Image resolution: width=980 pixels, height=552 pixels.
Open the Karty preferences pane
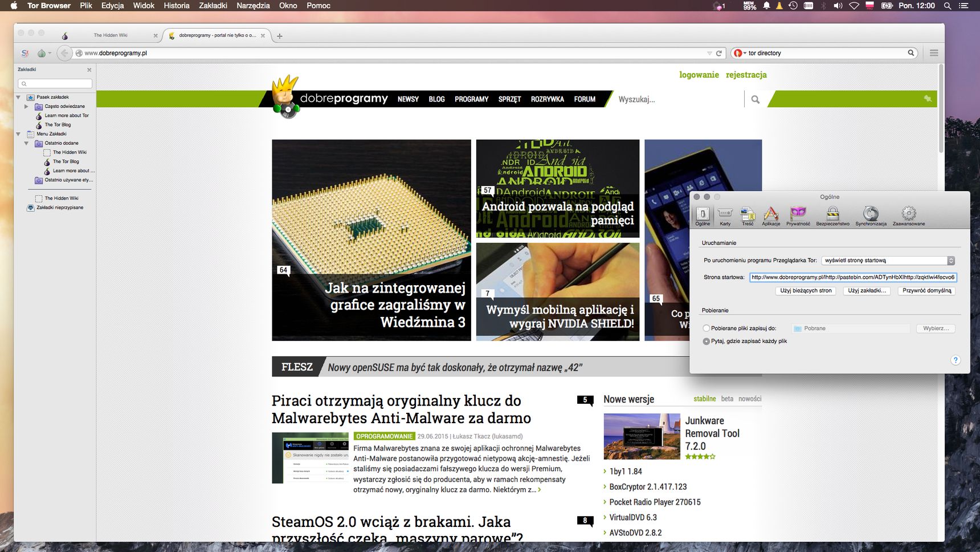coord(725,216)
